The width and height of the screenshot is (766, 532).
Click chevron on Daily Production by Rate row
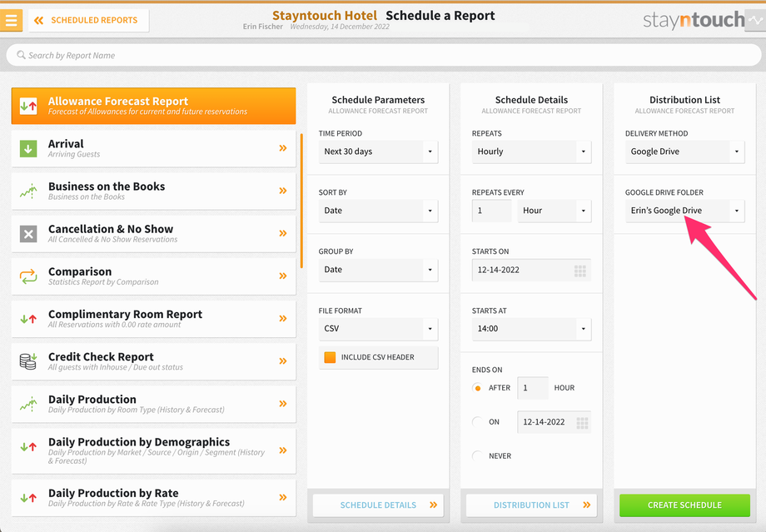[283, 497]
